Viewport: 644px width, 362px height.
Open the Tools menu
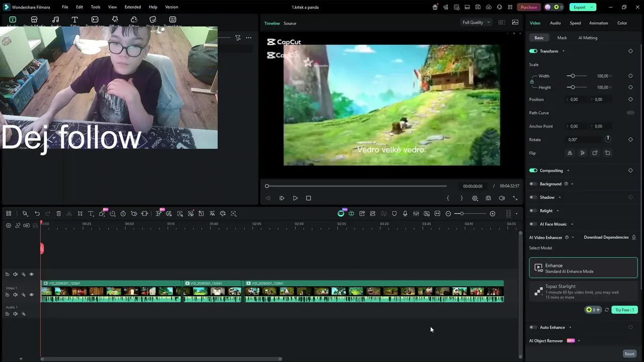(x=96, y=7)
